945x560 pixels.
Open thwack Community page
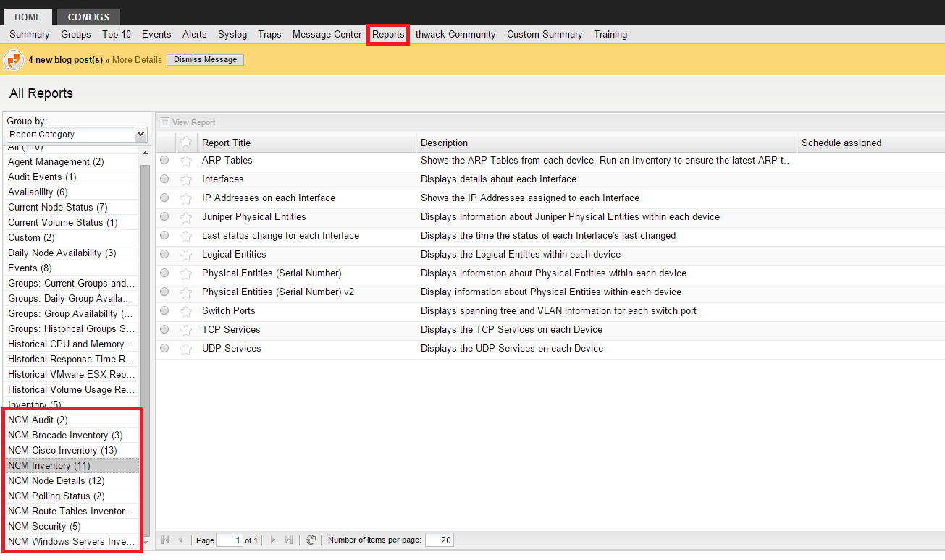pyautogui.click(x=455, y=35)
